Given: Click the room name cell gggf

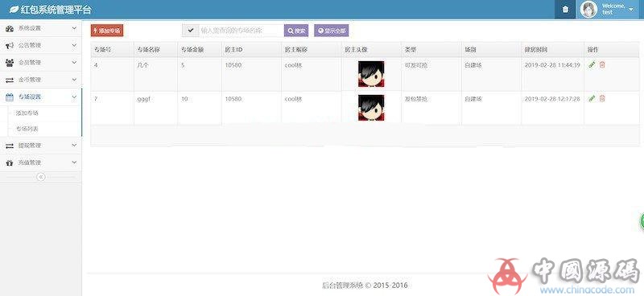Looking at the screenshot, I should (x=143, y=99).
